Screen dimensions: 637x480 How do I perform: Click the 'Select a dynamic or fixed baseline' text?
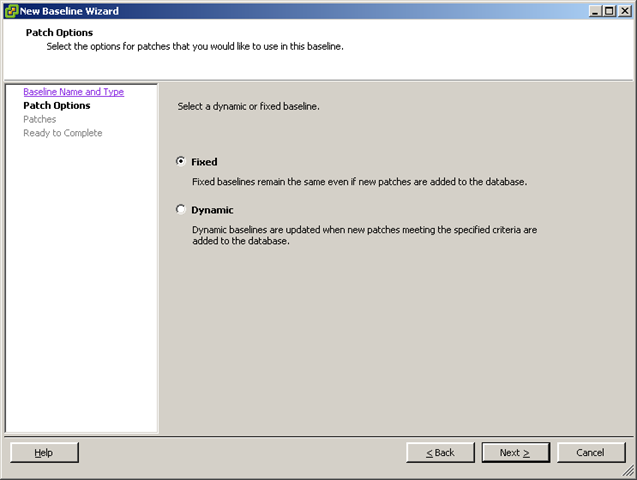pos(248,106)
